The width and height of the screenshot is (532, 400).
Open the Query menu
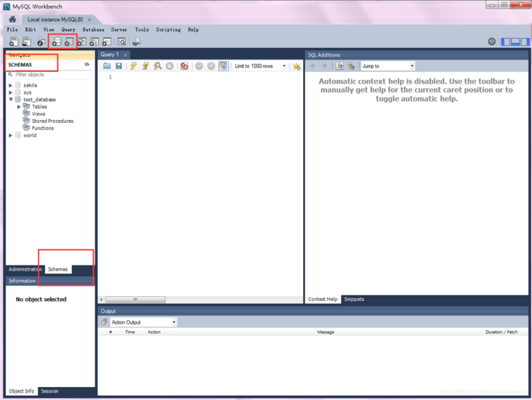(x=68, y=30)
